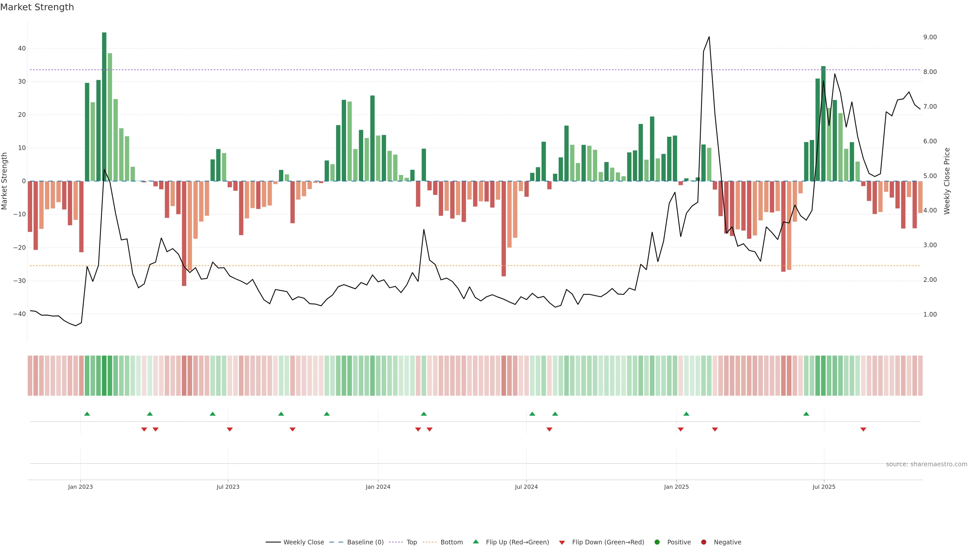
Task: Click the green flip-up marker just after Jan 2025
Action: (686, 414)
